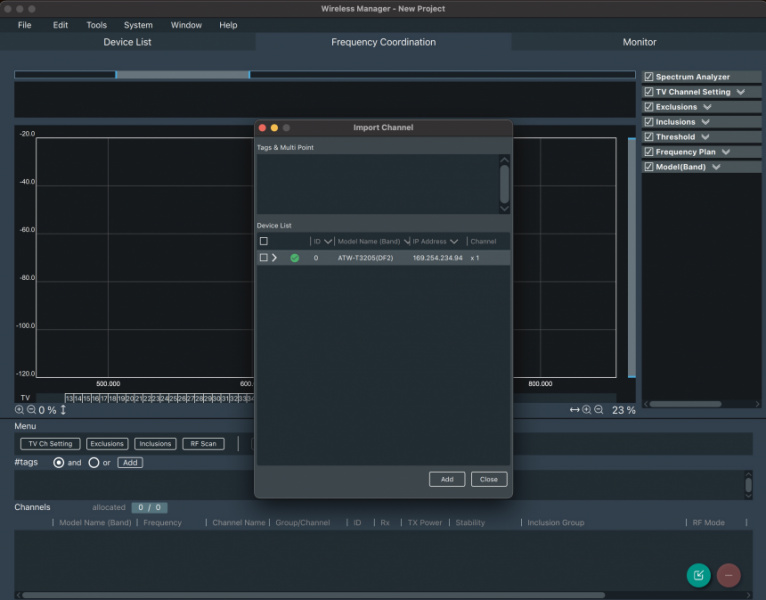766x600 pixels.
Task: Click zoom-in magnifier left of 23 %
Action: 587,410
